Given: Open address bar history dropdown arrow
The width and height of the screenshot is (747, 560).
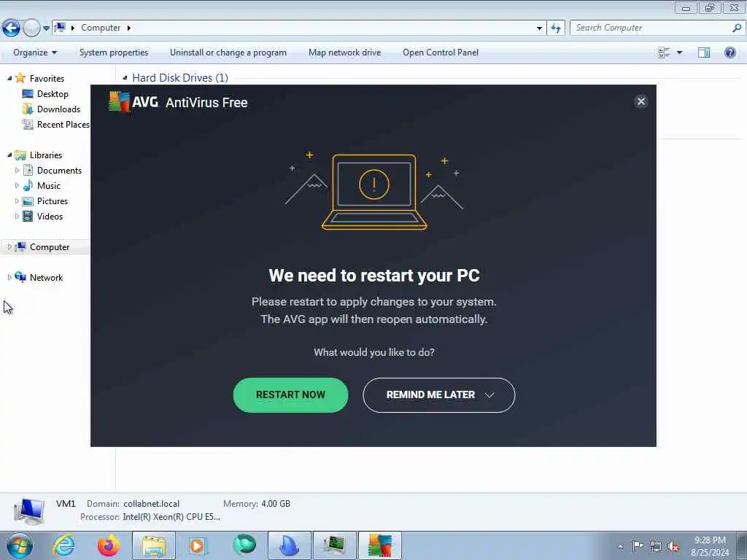Looking at the screenshot, I should tap(539, 28).
